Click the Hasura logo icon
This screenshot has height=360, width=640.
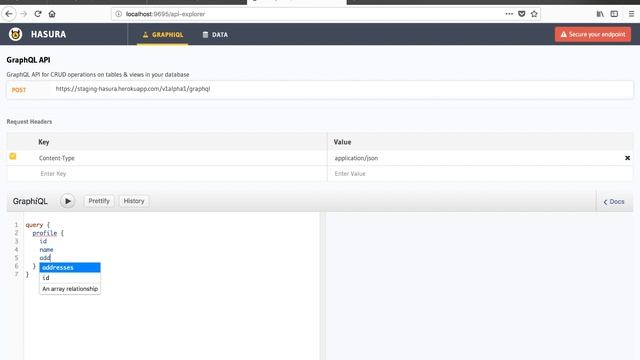[16, 34]
